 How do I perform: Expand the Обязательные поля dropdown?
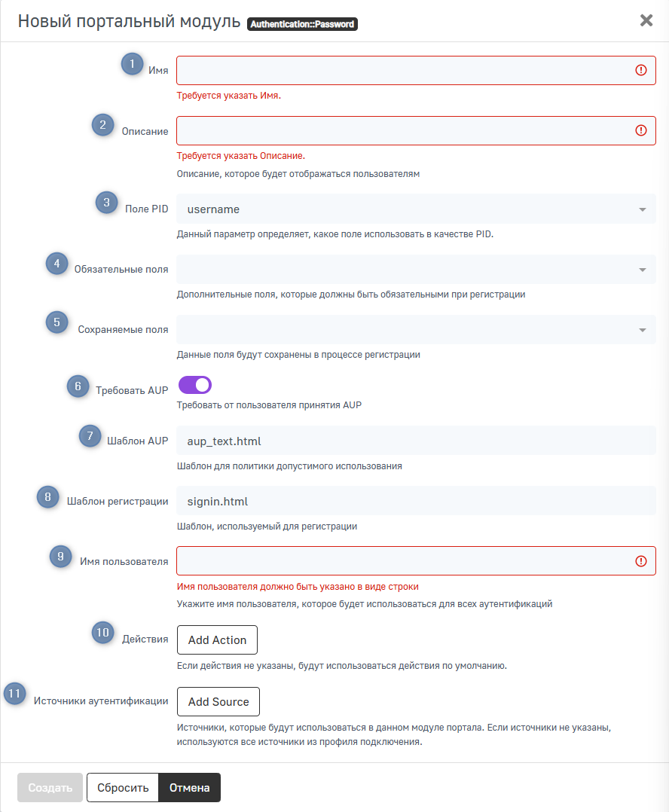point(416,269)
